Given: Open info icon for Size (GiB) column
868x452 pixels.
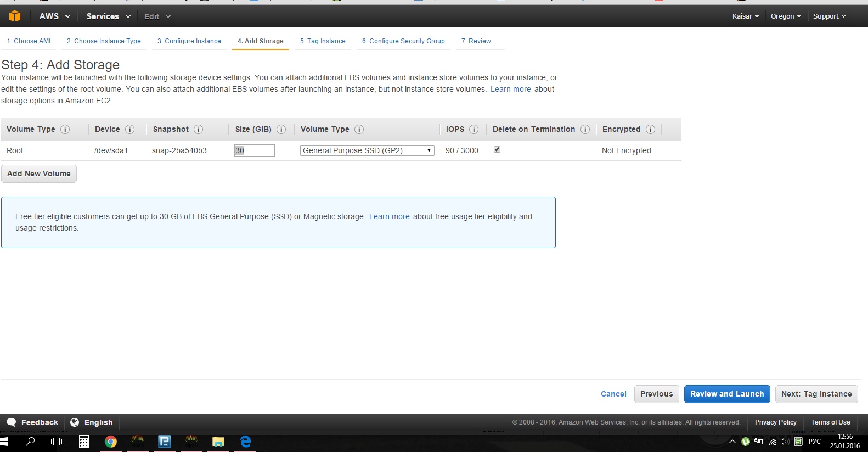Looking at the screenshot, I should [281, 130].
